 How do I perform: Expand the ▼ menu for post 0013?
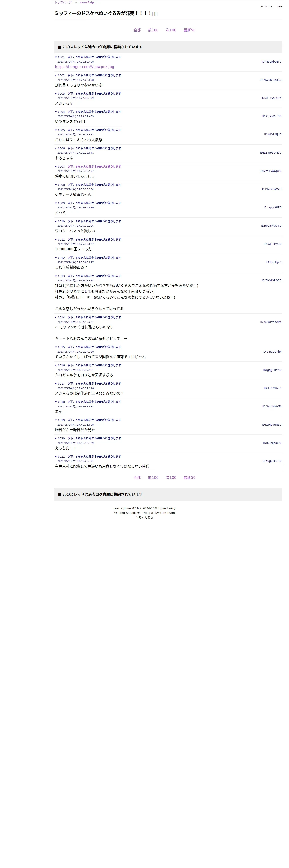[56, 276]
